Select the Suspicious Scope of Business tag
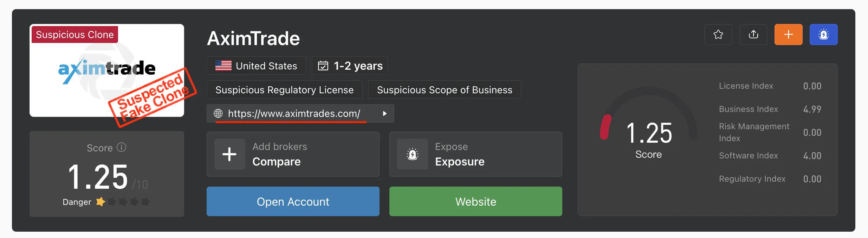This screenshot has height=238, width=868. [x=445, y=90]
